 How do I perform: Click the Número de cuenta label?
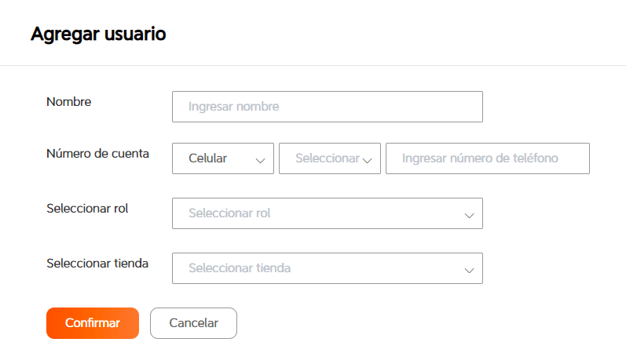pyautogui.click(x=98, y=154)
